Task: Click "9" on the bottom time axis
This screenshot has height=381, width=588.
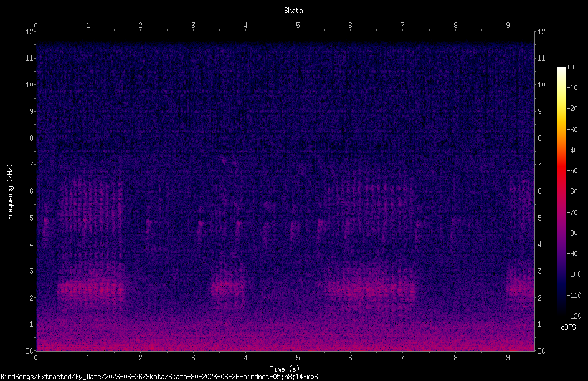Action: point(508,358)
